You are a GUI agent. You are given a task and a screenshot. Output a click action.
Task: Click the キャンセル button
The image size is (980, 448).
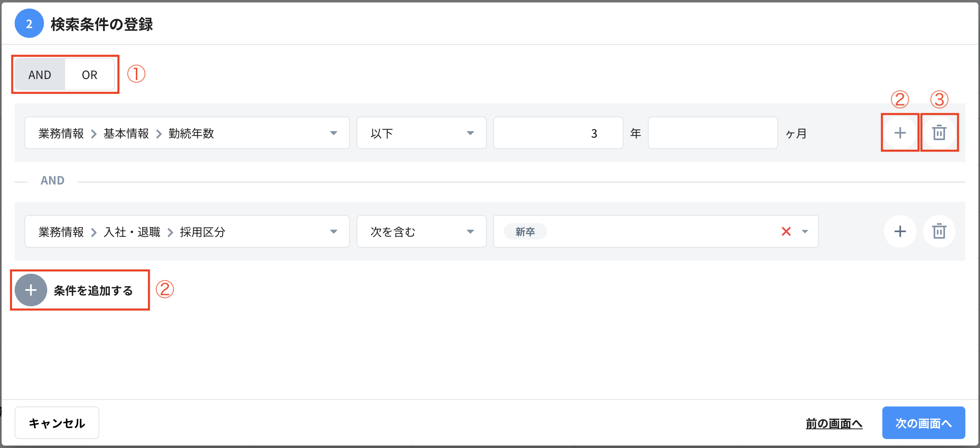(x=57, y=422)
